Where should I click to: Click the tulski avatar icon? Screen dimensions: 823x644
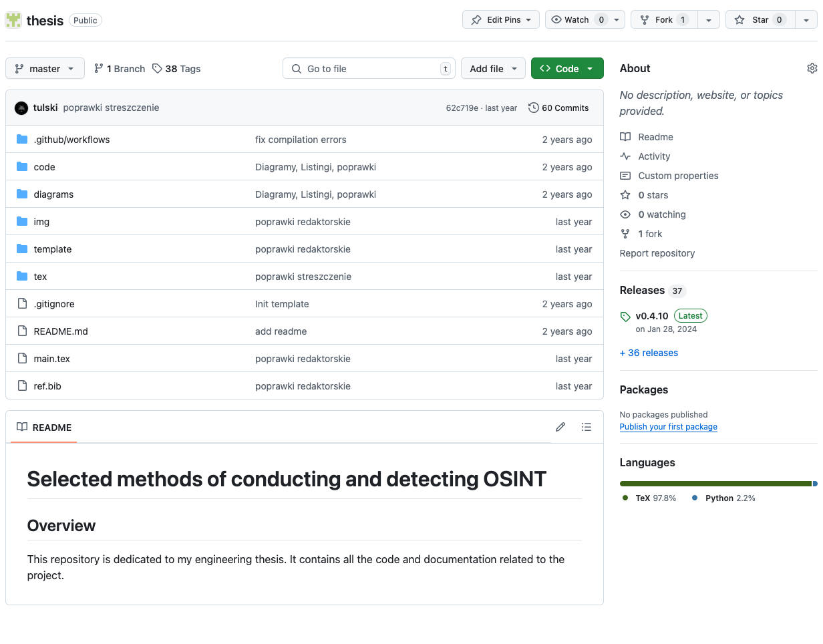[21, 108]
